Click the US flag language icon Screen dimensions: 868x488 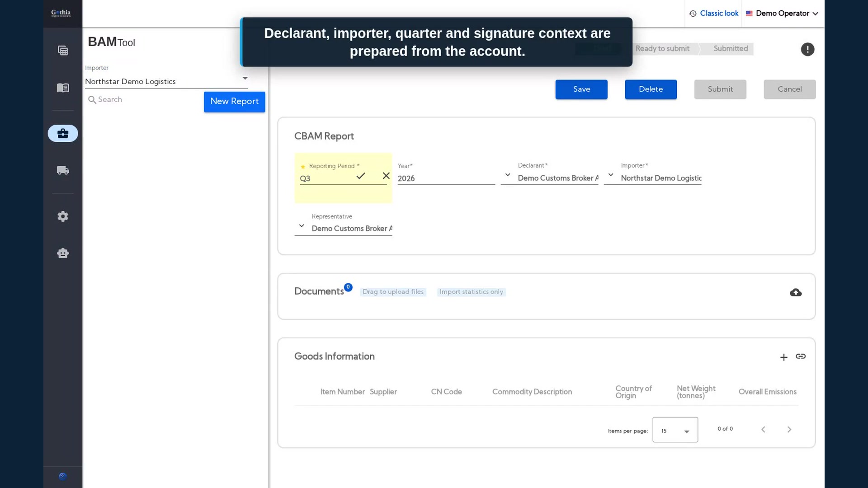(x=749, y=14)
